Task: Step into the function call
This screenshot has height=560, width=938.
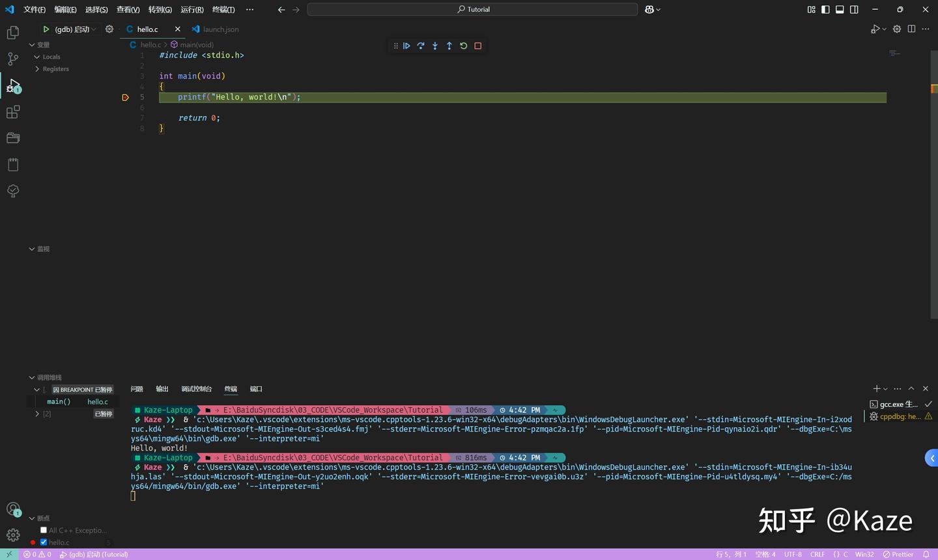Action: (435, 46)
